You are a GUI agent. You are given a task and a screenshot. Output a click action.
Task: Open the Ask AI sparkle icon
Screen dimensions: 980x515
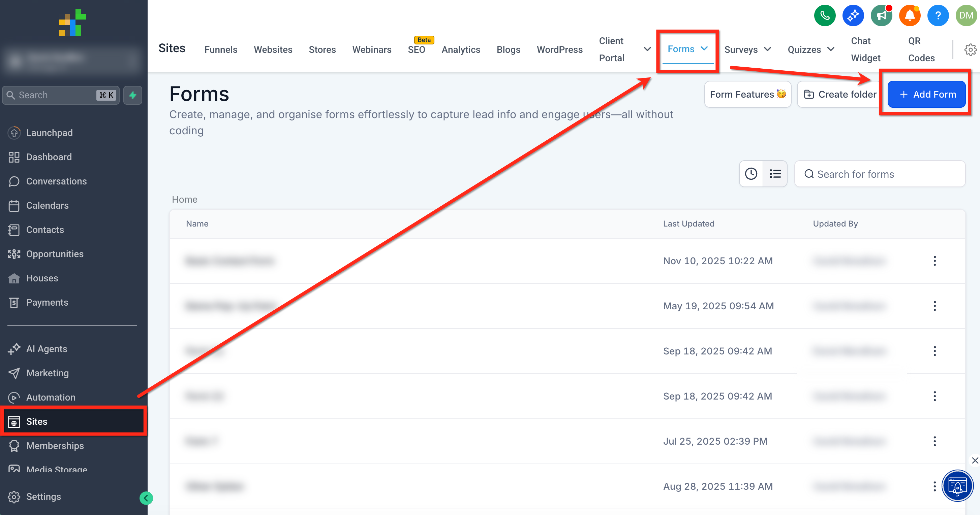(x=853, y=15)
